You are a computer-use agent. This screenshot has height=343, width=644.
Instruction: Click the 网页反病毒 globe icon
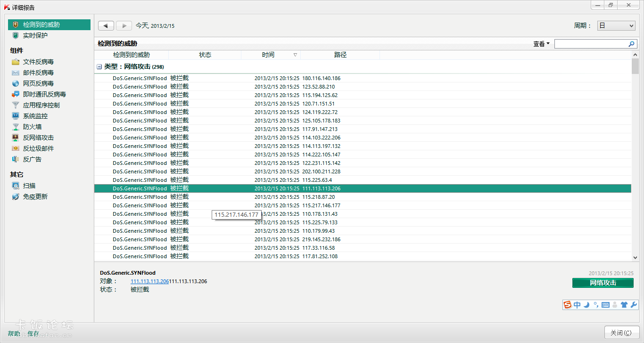[16, 83]
